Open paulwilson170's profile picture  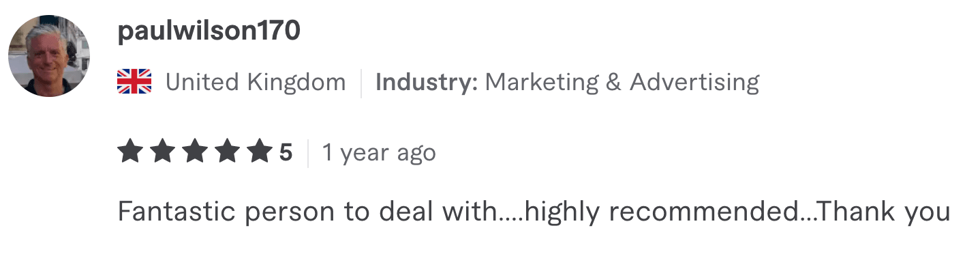(48, 56)
